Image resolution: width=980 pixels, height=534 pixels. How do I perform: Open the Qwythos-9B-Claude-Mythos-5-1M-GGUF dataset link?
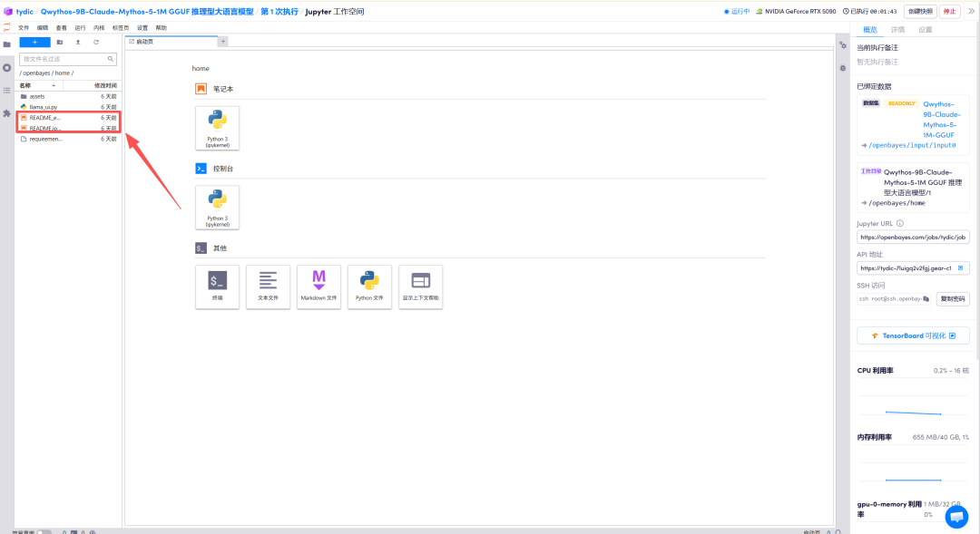point(942,120)
